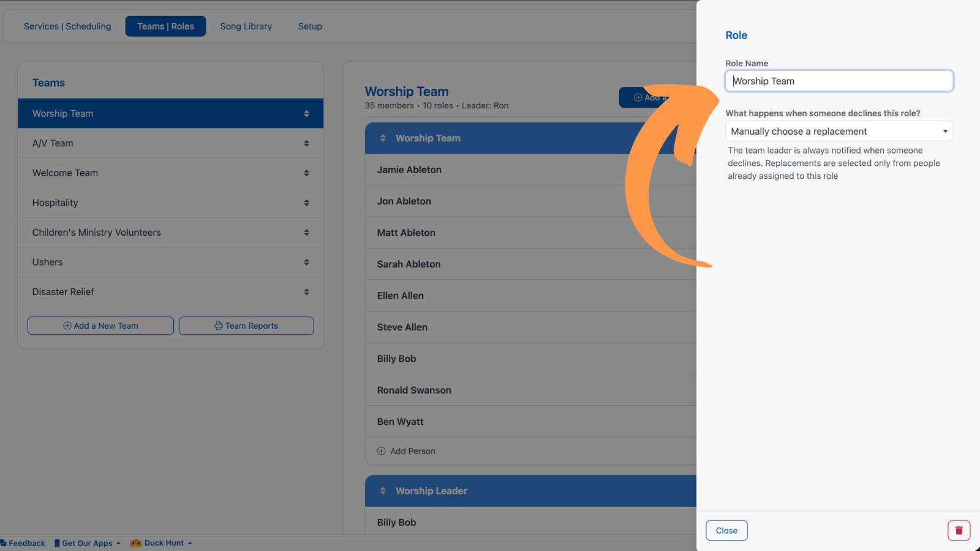Go to the Song Library tab
Screen dimensions: 980x551
(x=246, y=26)
